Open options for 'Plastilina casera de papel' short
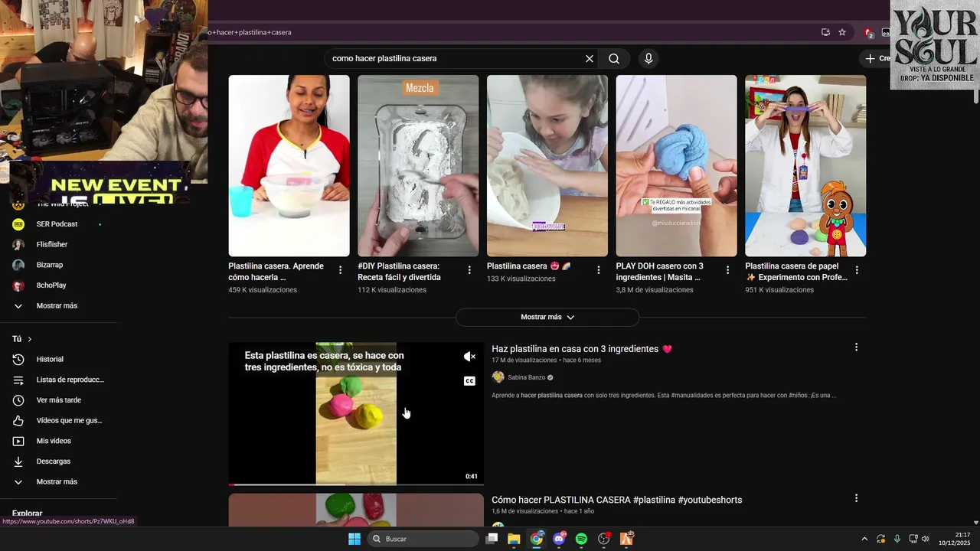This screenshot has height=551, width=980. coord(857,270)
